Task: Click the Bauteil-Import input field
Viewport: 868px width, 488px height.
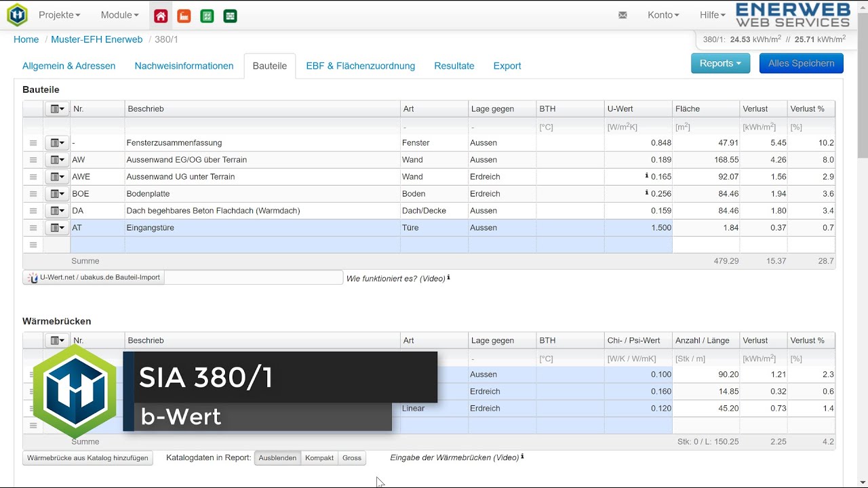Action: tap(254, 277)
